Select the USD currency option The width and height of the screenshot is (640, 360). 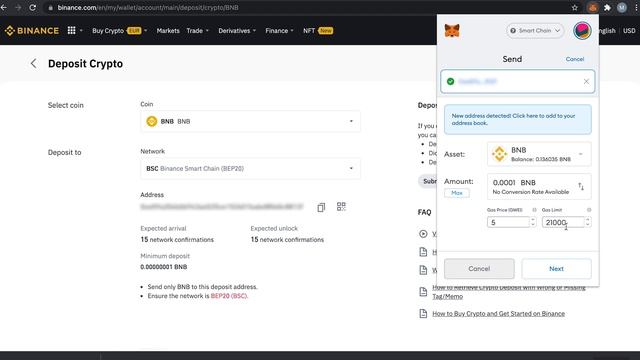click(x=629, y=31)
